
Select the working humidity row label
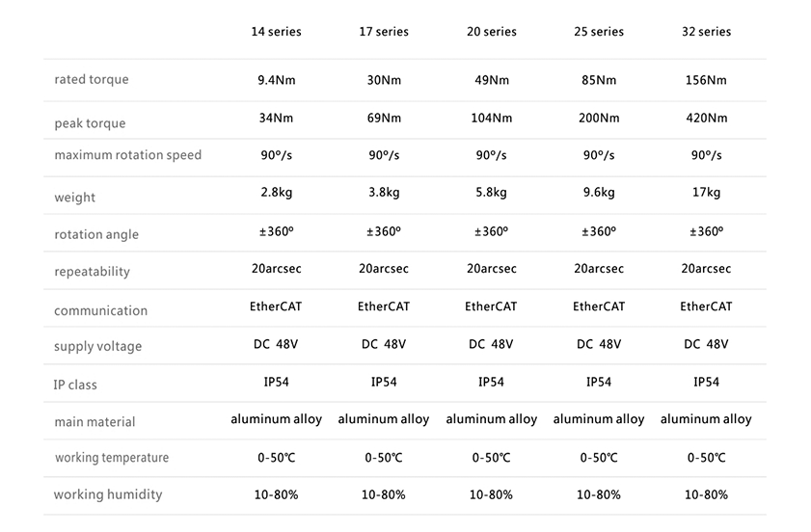pyautogui.click(x=108, y=494)
